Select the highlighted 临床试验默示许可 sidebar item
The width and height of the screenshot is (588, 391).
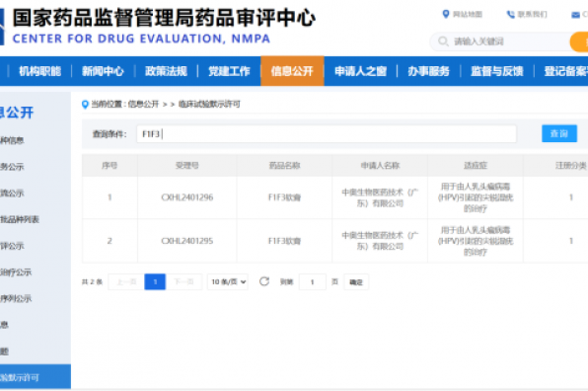pyautogui.click(x=36, y=377)
